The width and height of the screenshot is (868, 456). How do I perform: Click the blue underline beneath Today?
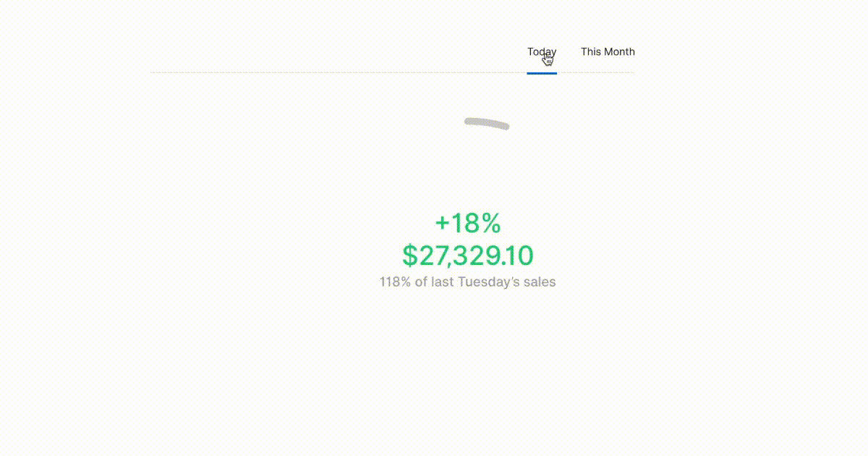pos(541,75)
